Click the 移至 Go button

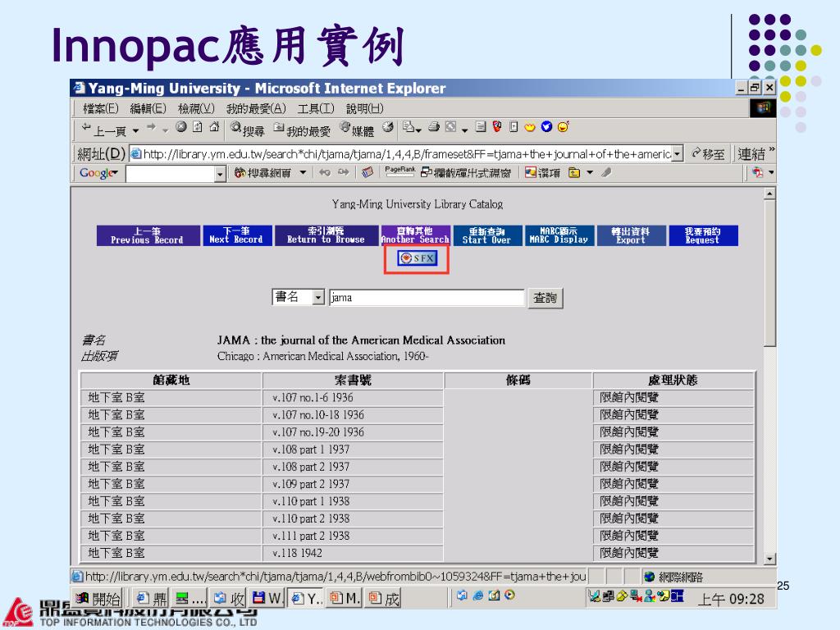pyautogui.click(x=708, y=154)
